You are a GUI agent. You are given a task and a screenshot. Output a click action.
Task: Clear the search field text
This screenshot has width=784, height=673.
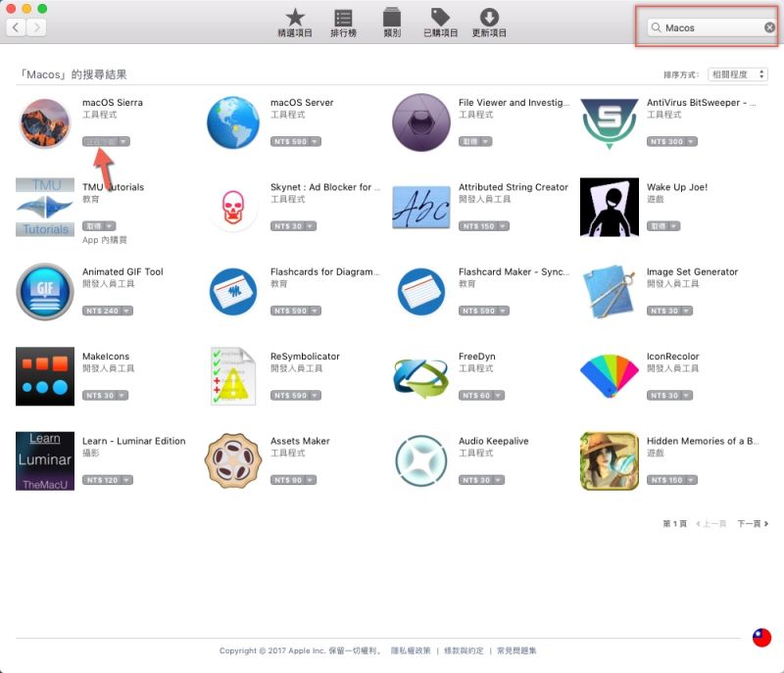click(x=769, y=27)
